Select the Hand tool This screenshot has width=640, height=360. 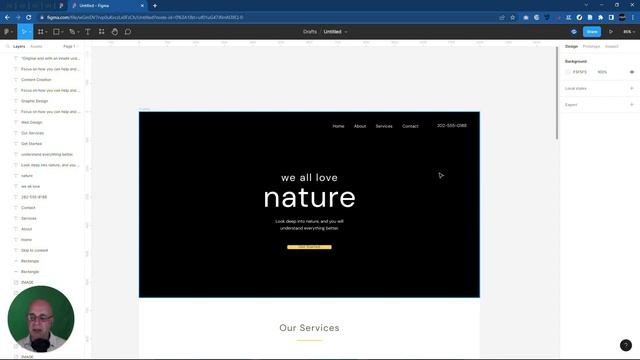click(x=115, y=32)
